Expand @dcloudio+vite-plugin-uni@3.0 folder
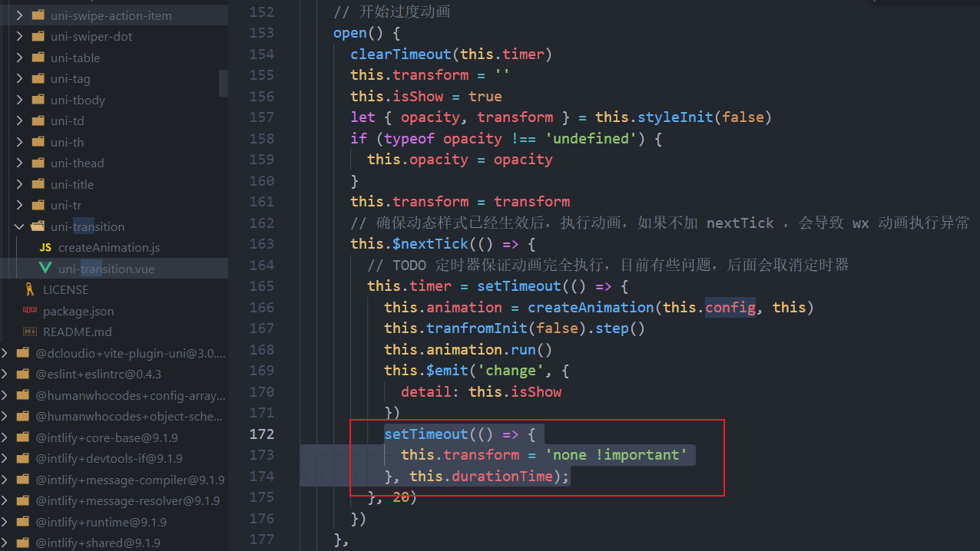The height and width of the screenshot is (551, 980). 6,353
